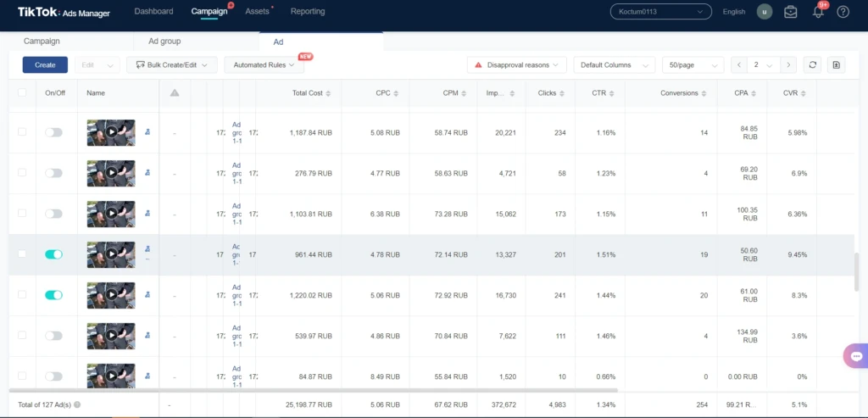Open Bulk Create/Edit button
Image resolution: width=868 pixels, height=418 pixels.
tap(171, 64)
